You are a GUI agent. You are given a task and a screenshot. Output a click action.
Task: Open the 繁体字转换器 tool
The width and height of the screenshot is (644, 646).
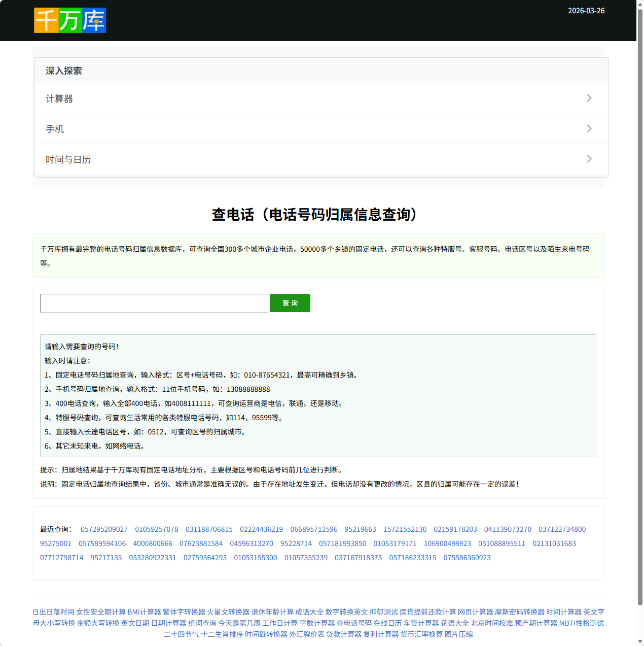(185, 612)
